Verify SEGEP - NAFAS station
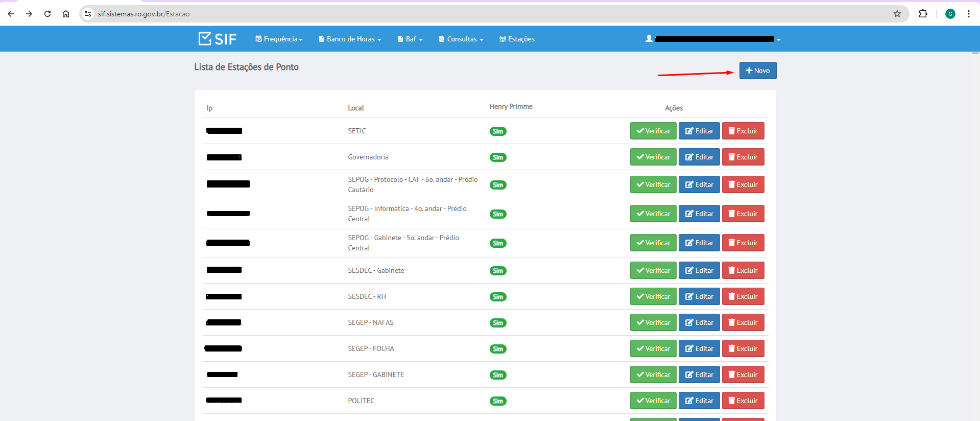The height and width of the screenshot is (421, 980). coord(653,322)
